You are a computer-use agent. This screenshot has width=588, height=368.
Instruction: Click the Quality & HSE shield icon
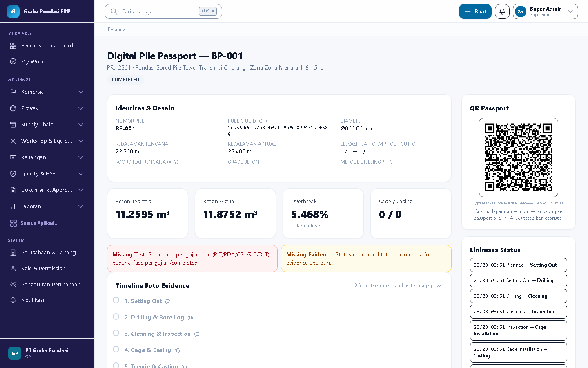click(x=13, y=174)
